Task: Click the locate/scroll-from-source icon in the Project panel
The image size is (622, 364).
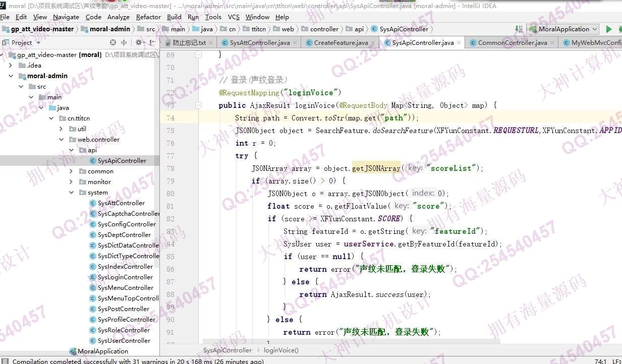Action: [113, 42]
